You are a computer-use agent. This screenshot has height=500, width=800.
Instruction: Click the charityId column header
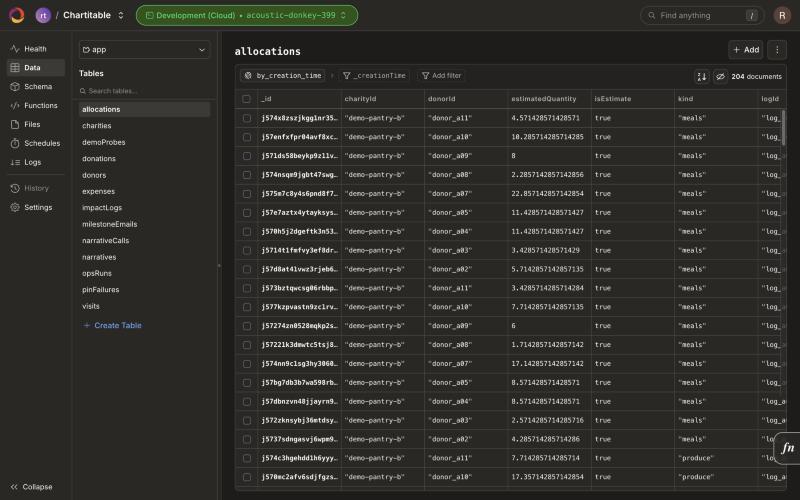tap(383, 99)
